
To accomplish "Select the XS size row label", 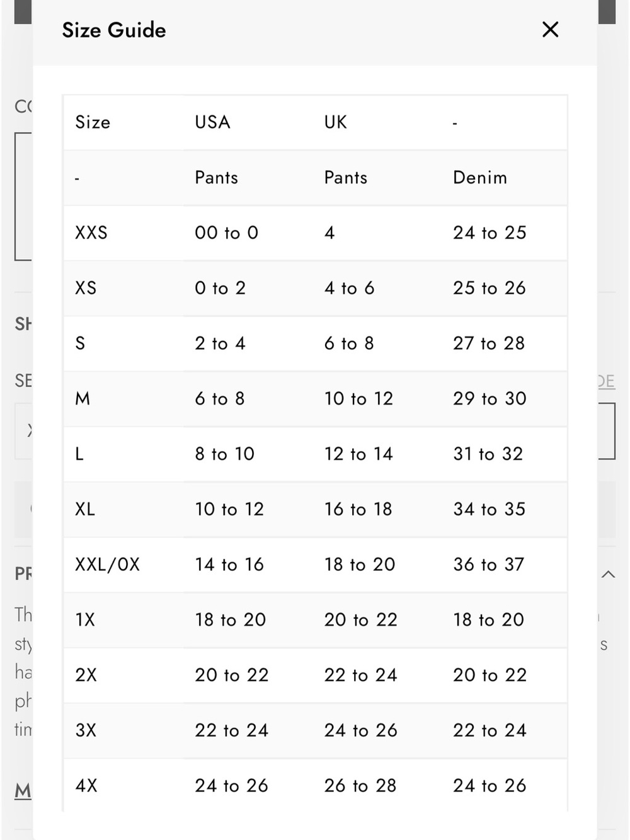I will [86, 288].
